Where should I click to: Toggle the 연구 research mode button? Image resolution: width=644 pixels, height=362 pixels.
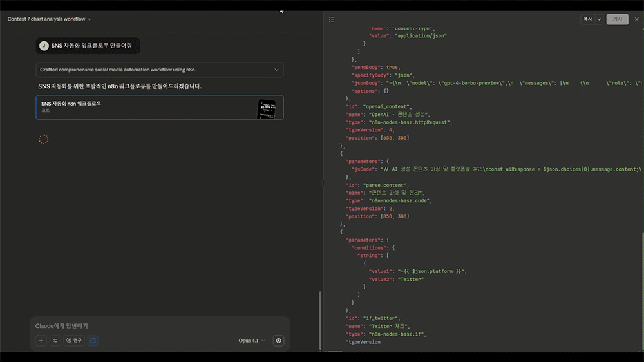coord(75,341)
